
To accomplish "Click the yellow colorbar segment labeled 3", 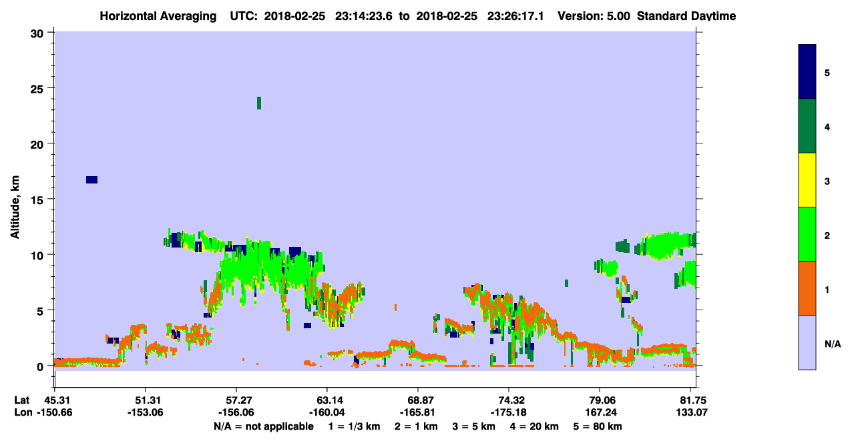I will pyautogui.click(x=807, y=180).
